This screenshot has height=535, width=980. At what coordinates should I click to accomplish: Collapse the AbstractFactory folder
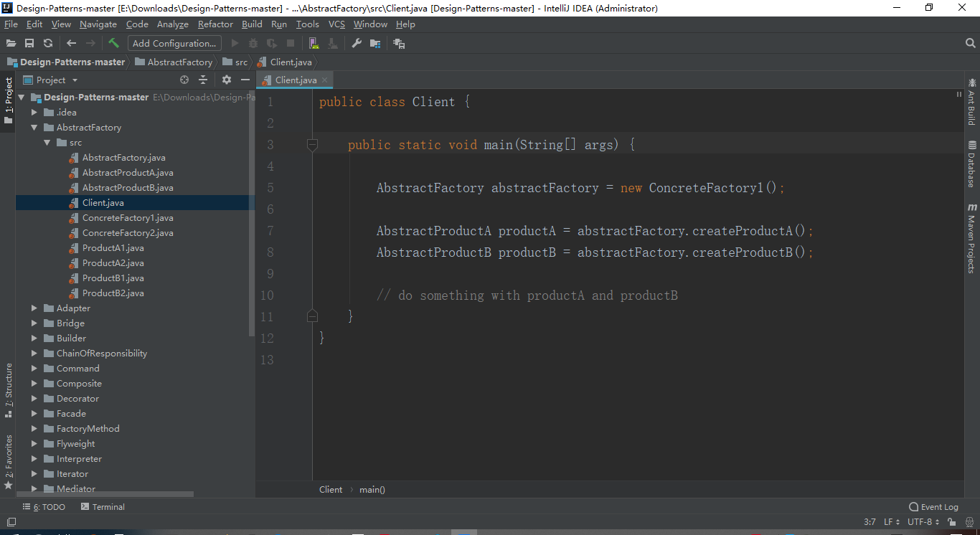click(34, 128)
